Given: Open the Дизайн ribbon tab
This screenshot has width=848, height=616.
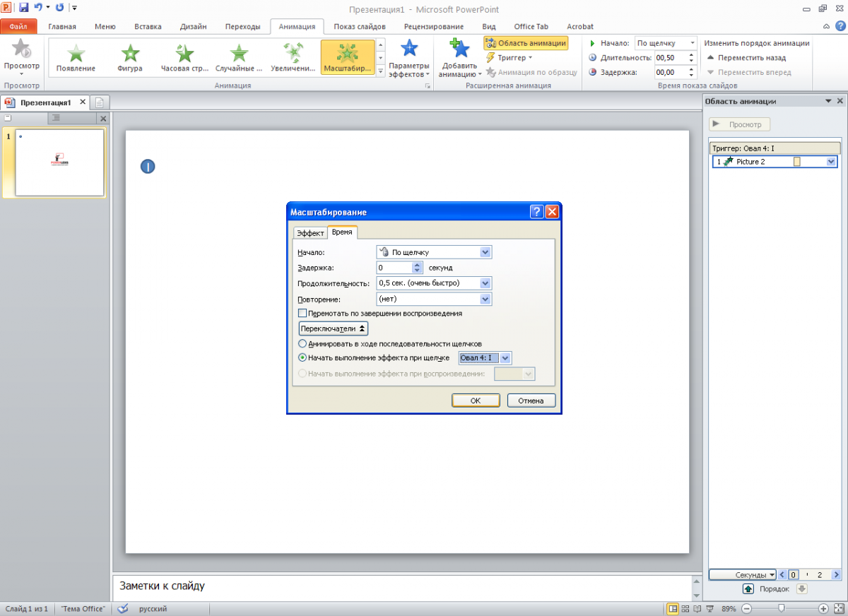Looking at the screenshot, I should pos(193,27).
